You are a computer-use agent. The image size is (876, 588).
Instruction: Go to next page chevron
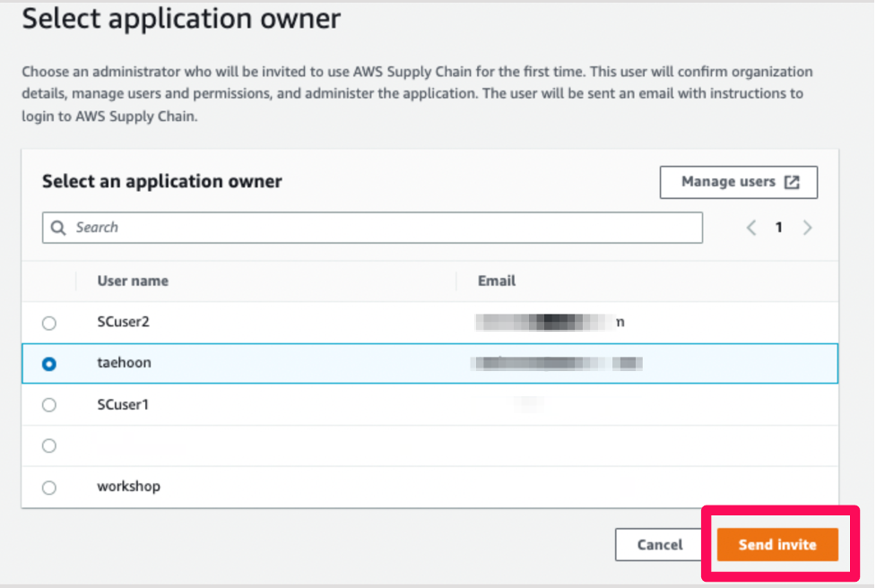[x=807, y=228]
